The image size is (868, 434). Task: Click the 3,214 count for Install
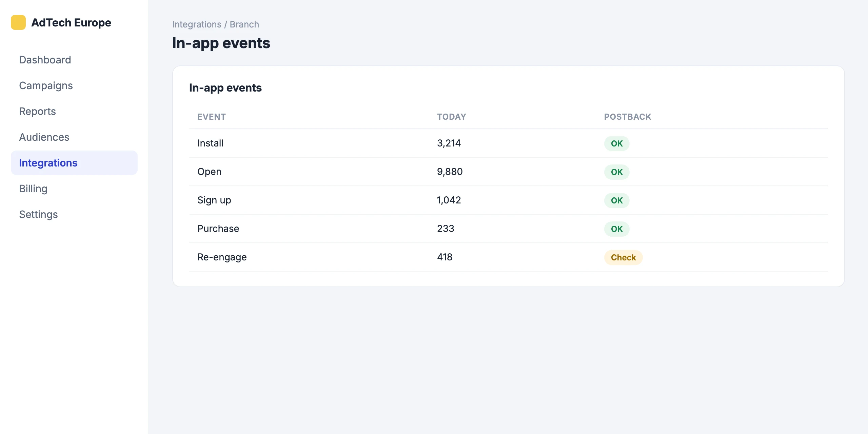click(449, 143)
